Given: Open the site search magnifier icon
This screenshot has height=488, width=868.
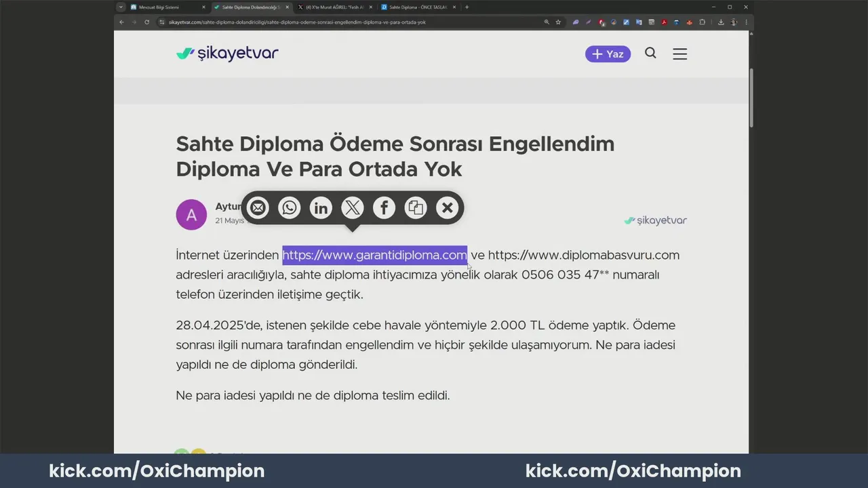Looking at the screenshot, I should pyautogui.click(x=650, y=54).
